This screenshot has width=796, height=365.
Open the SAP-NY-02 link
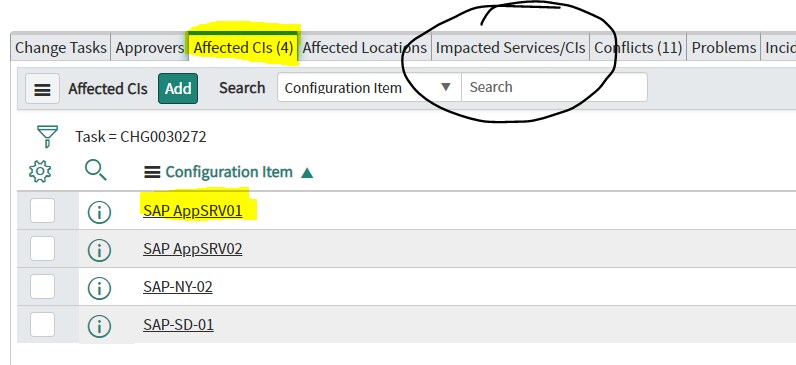coord(178,287)
